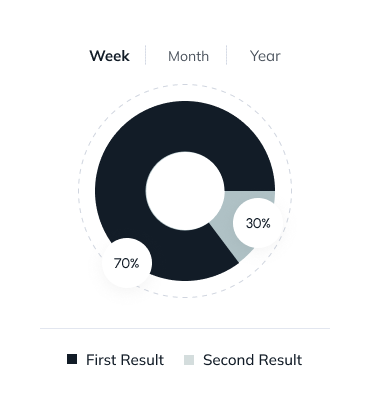Click the gray Second Result legend swatch
370x406 pixels.
coord(189,360)
